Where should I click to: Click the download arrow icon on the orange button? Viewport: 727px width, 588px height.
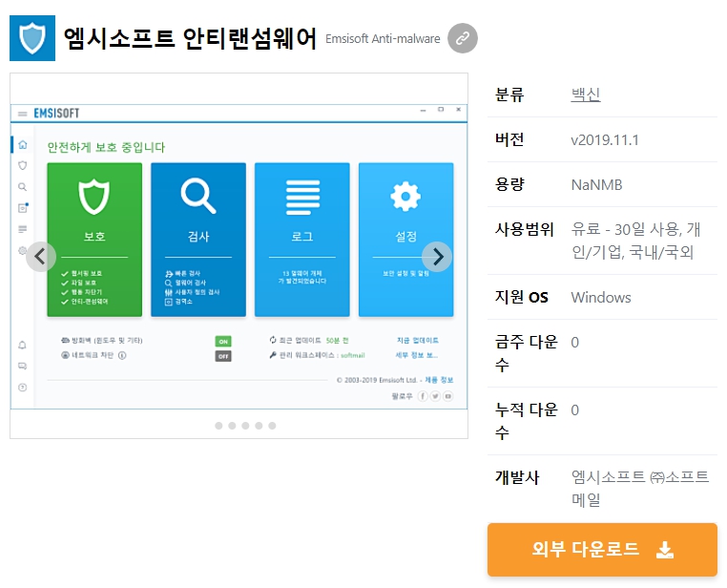tap(665, 550)
